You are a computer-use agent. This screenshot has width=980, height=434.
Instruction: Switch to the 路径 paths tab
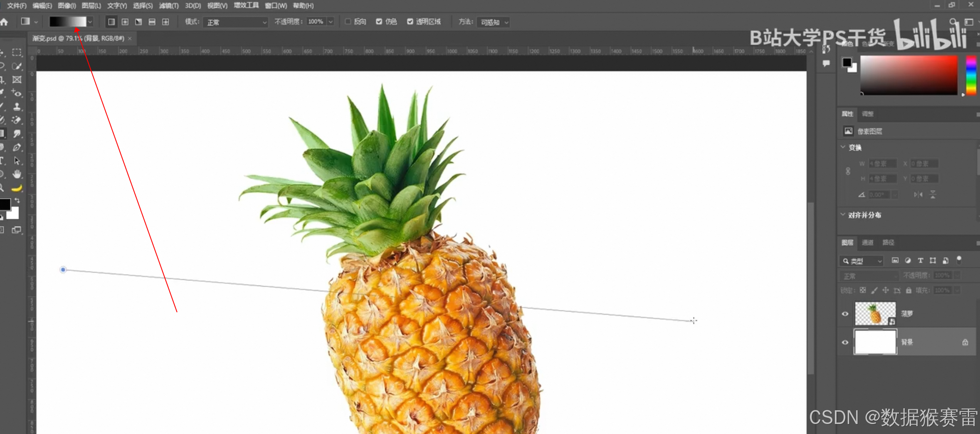(888, 243)
